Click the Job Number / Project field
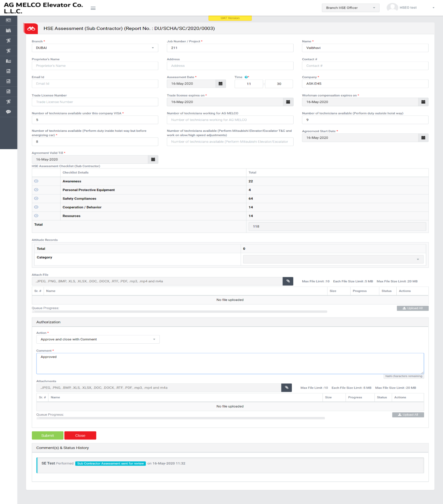 point(230,48)
